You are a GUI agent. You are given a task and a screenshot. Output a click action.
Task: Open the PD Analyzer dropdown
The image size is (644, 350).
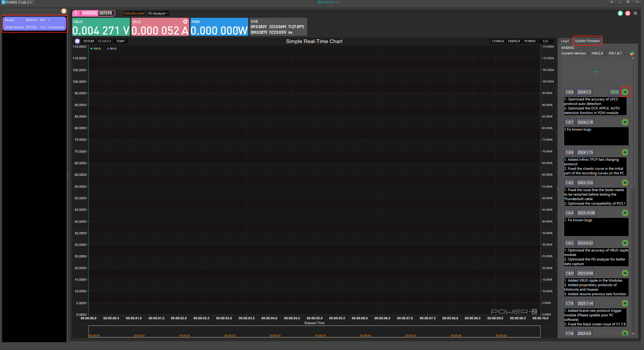[158, 13]
